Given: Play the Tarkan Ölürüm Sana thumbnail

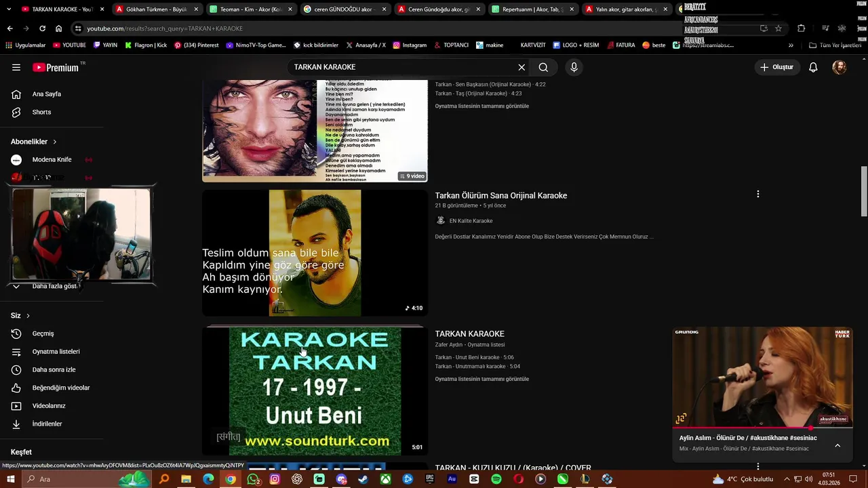Looking at the screenshot, I should coord(315,253).
